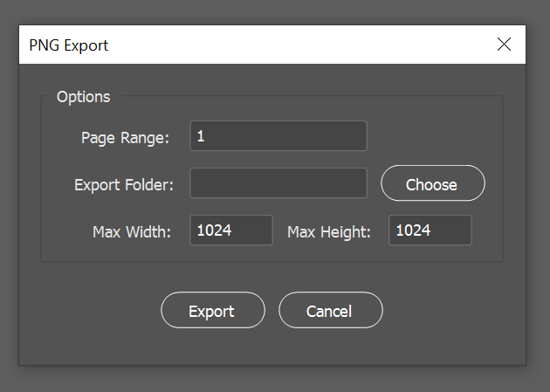Choose an export folder location
Image resolution: width=550 pixels, height=392 pixels.
pyautogui.click(x=432, y=183)
